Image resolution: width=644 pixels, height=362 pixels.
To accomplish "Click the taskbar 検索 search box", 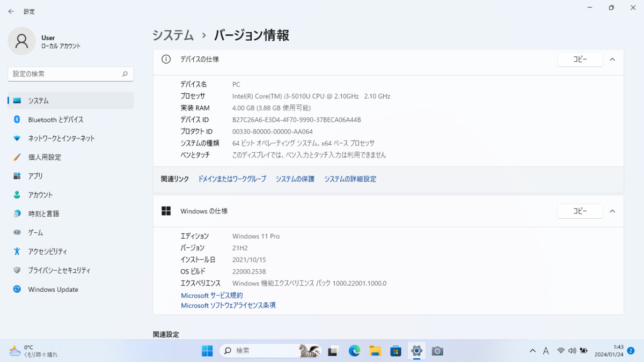I will (270, 351).
